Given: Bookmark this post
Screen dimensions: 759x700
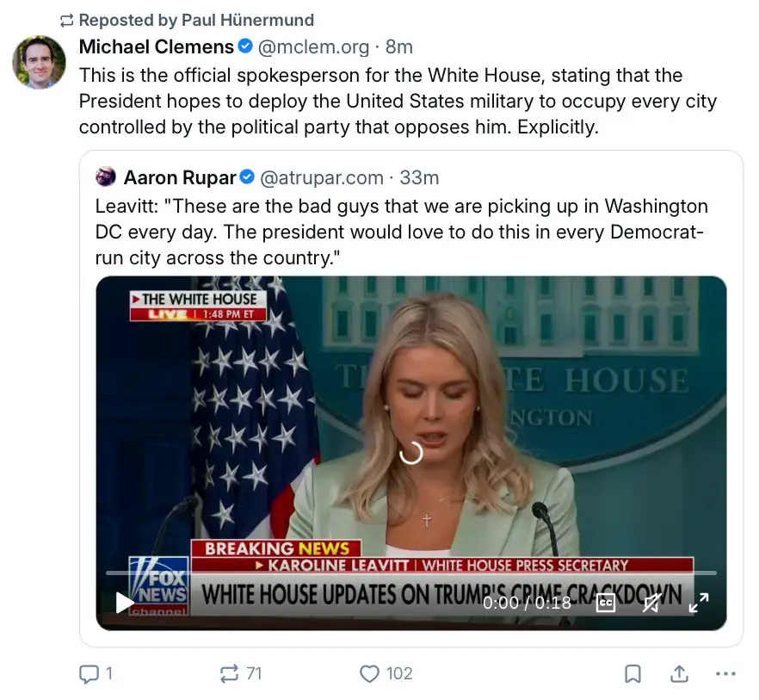Looking at the screenshot, I should pos(632,673).
